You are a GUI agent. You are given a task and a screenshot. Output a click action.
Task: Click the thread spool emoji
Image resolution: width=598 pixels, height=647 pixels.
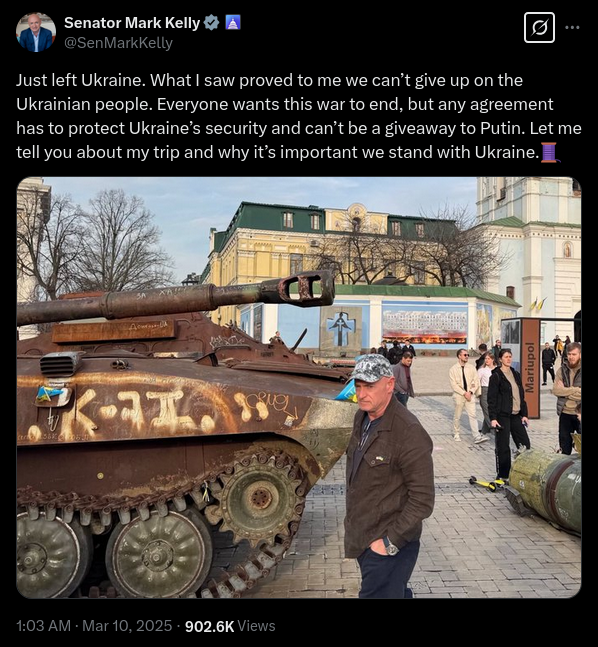click(550, 152)
